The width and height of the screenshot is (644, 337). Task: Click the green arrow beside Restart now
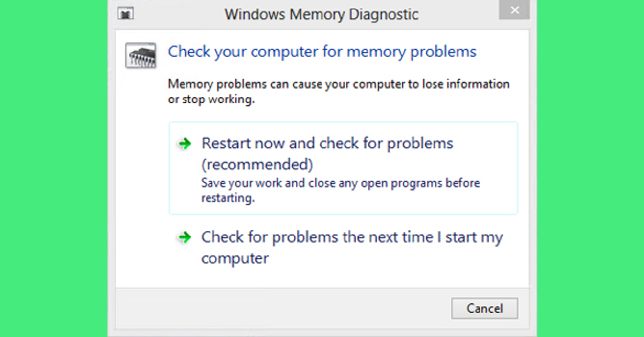pyautogui.click(x=185, y=144)
